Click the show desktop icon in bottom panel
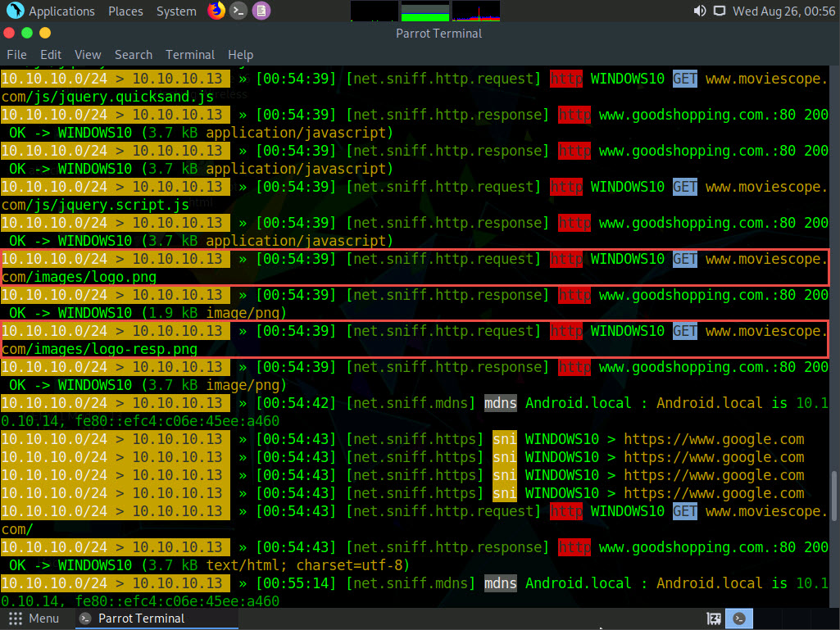Screen dimensions: 840x630 coord(714,619)
